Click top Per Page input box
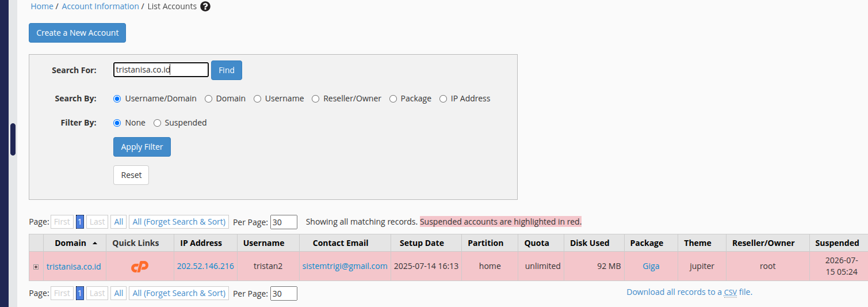 (284, 222)
